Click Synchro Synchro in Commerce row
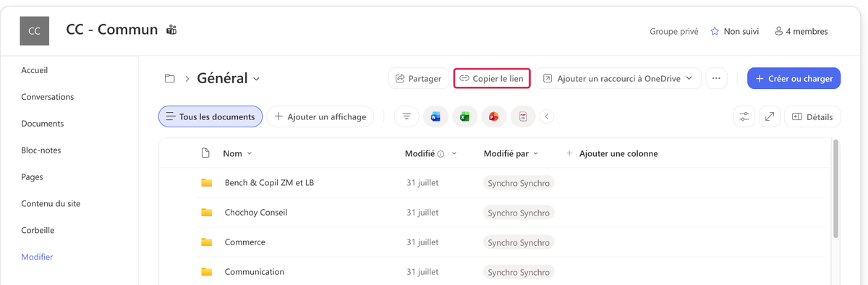 pyautogui.click(x=519, y=242)
